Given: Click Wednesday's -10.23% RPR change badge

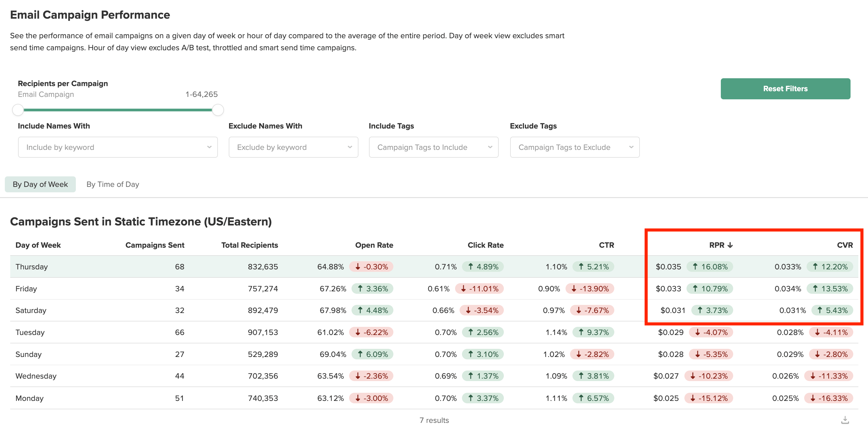Looking at the screenshot, I should point(708,376).
